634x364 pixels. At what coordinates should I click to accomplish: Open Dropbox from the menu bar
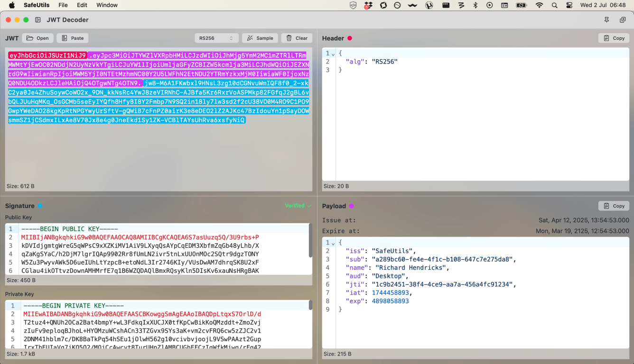pyautogui.click(x=367, y=5)
